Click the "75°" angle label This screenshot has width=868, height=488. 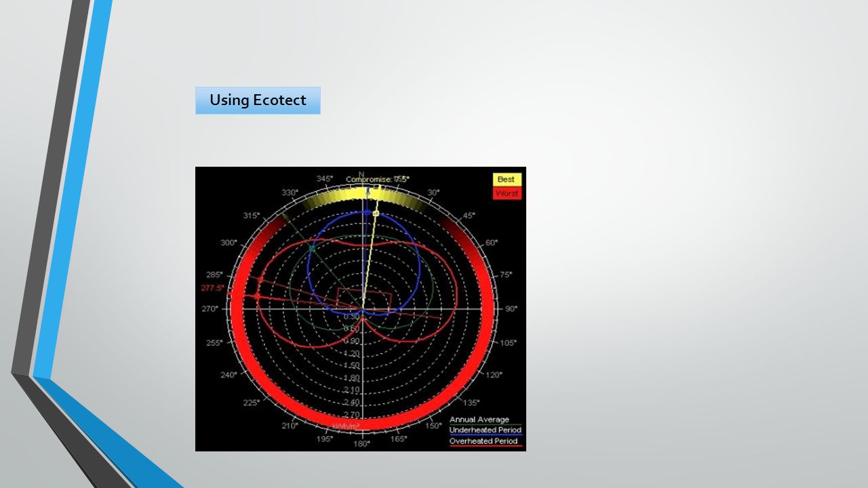[506, 275]
